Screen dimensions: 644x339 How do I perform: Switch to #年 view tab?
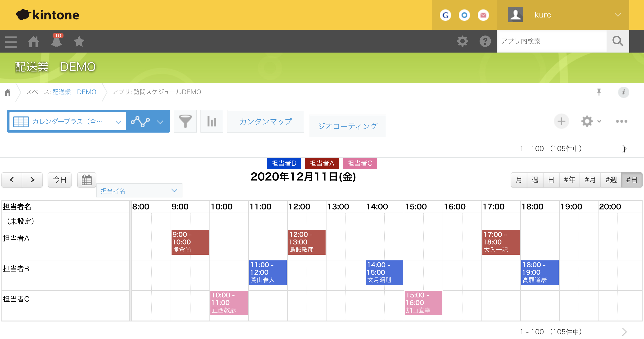pyautogui.click(x=570, y=180)
